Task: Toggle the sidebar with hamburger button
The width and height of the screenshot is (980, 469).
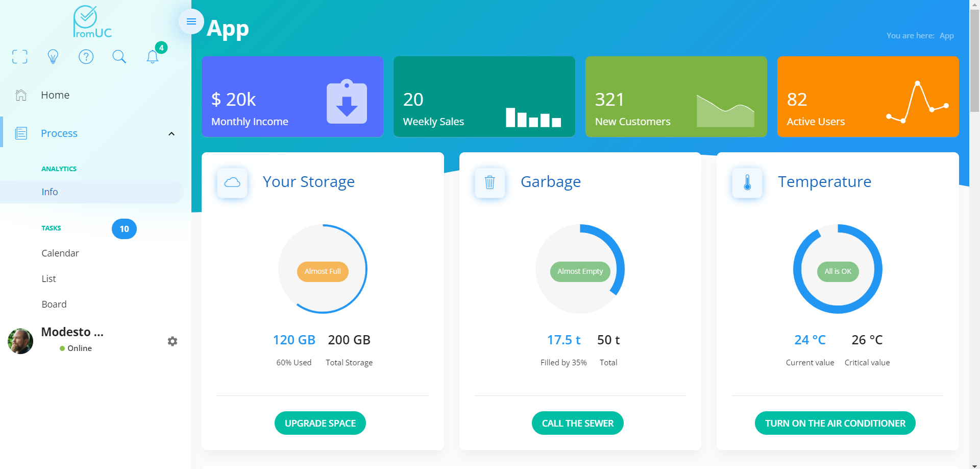Action: coord(191,21)
